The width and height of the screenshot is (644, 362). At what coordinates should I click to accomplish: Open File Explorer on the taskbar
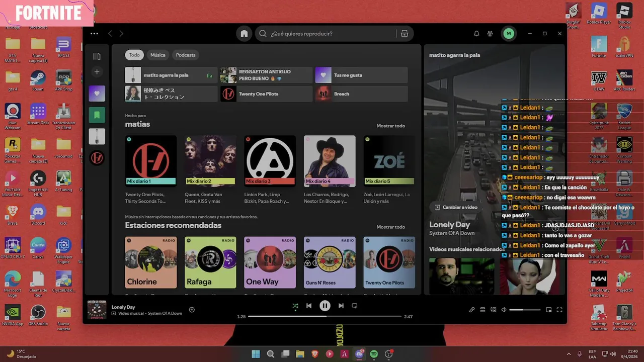coord(300,354)
